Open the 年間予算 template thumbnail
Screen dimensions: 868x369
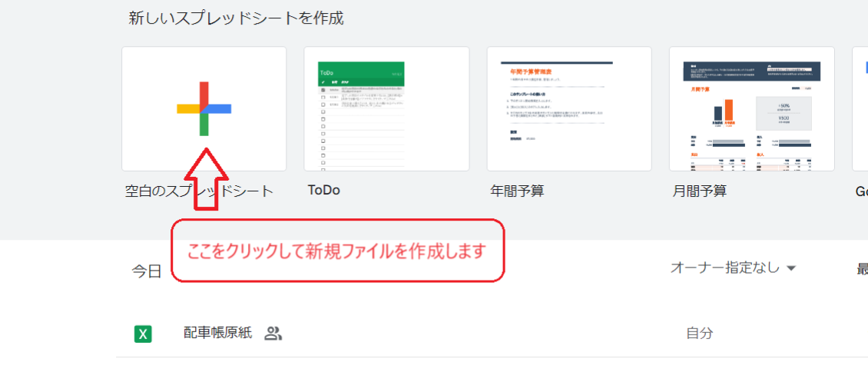click(569, 108)
